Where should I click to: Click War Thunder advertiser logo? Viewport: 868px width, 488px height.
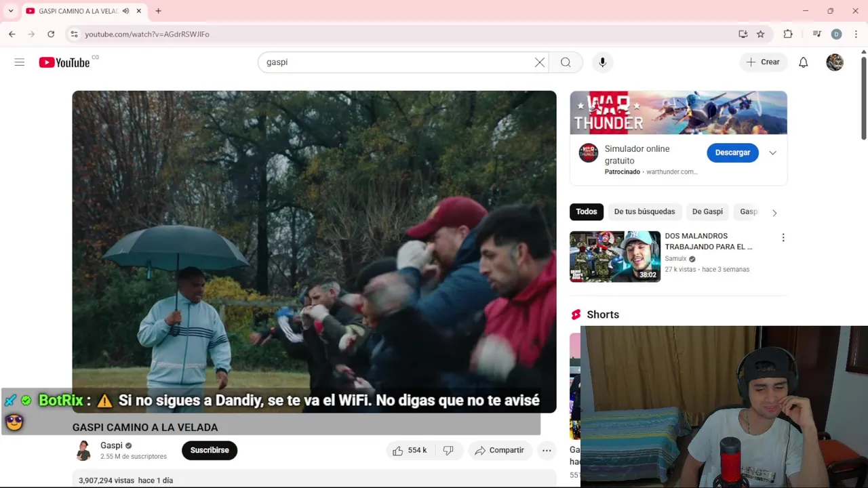(x=588, y=153)
